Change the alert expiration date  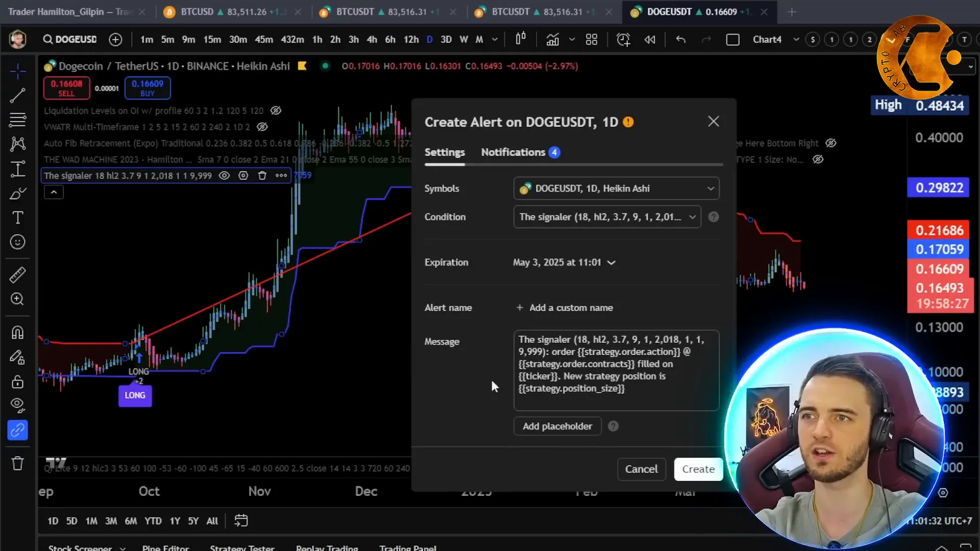click(x=564, y=262)
